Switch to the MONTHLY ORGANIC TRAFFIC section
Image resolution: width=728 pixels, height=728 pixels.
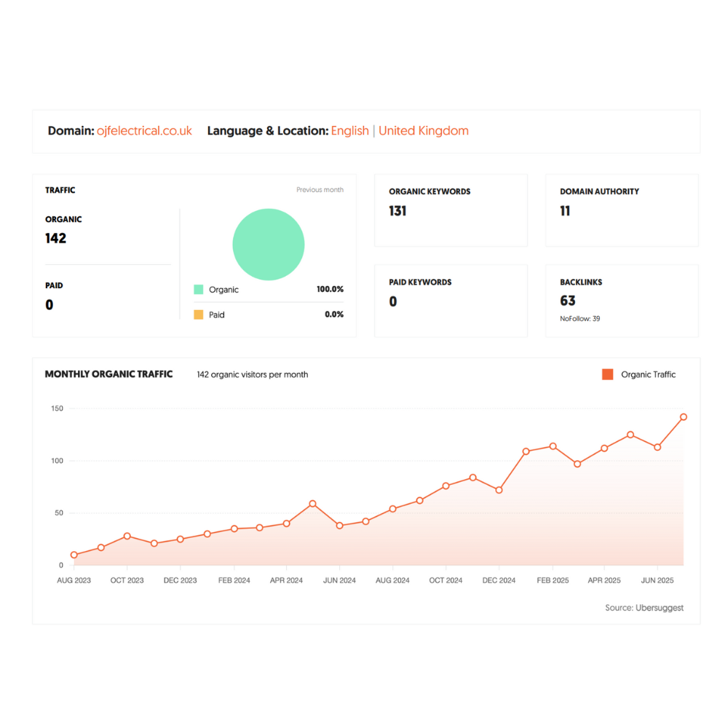coord(108,373)
